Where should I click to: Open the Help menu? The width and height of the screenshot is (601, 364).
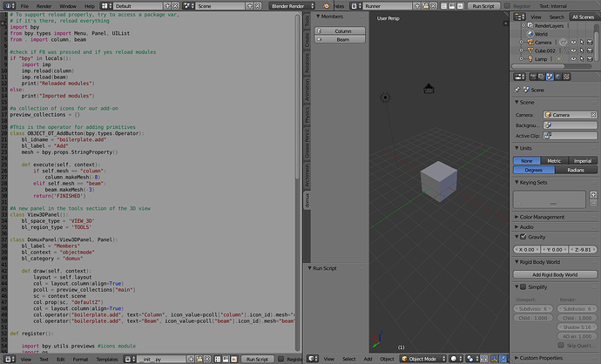click(90, 6)
